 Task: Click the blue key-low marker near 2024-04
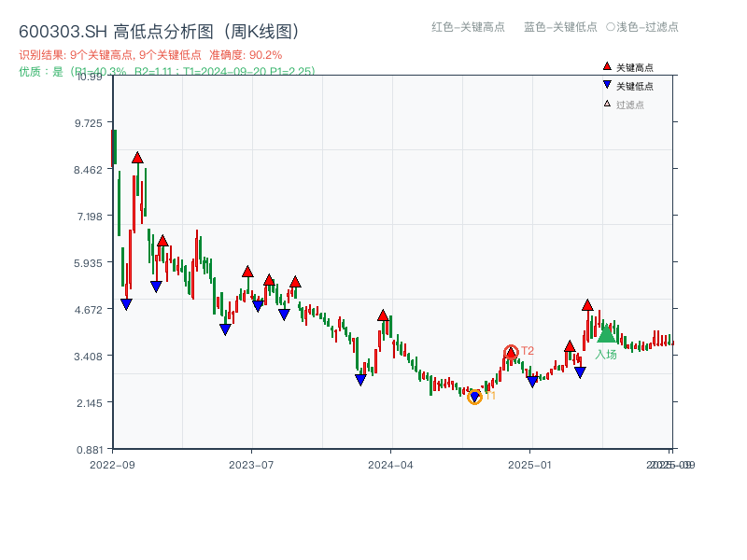click(x=359, y=378)
